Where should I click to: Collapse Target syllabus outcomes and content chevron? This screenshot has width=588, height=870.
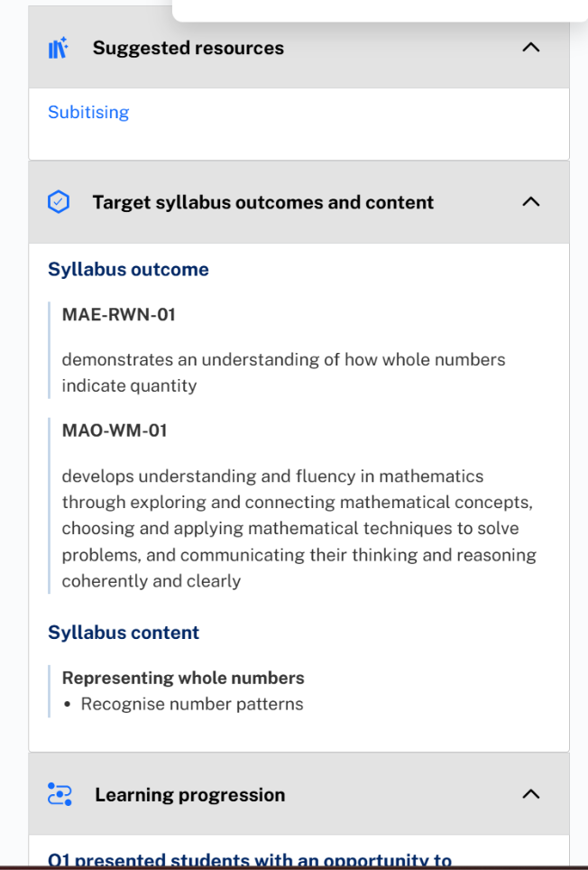tap(531, 201)
